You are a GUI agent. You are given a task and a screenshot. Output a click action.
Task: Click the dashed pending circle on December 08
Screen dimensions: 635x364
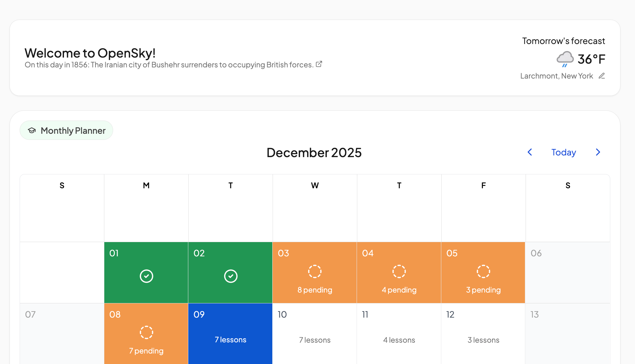coord(146,333)
